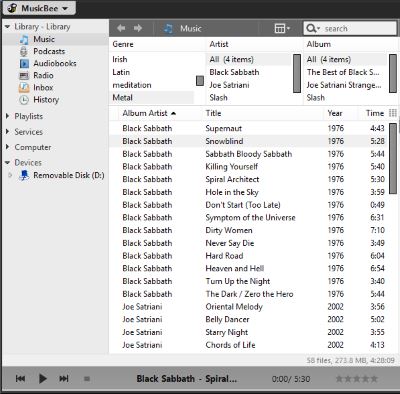Screen dimensions: 400x394
Task: Expand the Playlists section
Action: point(7,116)
